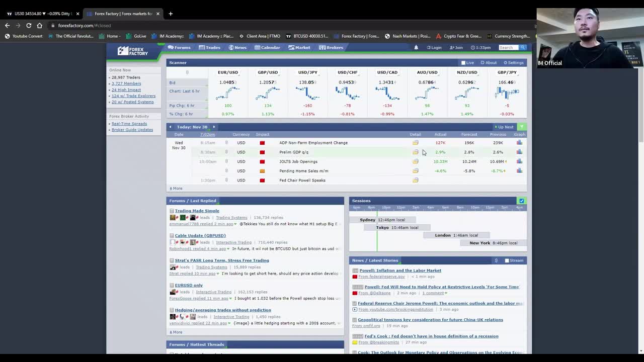The width and height of the screenshot is (644, 362).
Task: Open dropdown after ForexGoose reply
Action: [x=230, y=298]
